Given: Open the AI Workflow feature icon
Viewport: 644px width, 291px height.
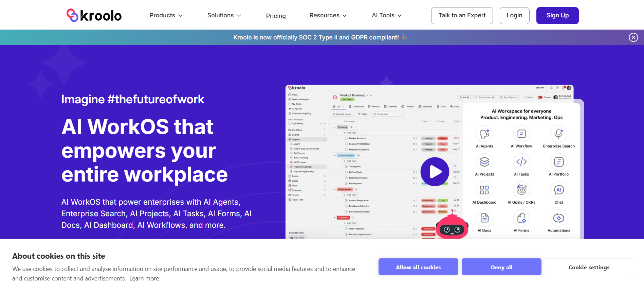Looking at the screenshot, I should (x=521, y=134).
